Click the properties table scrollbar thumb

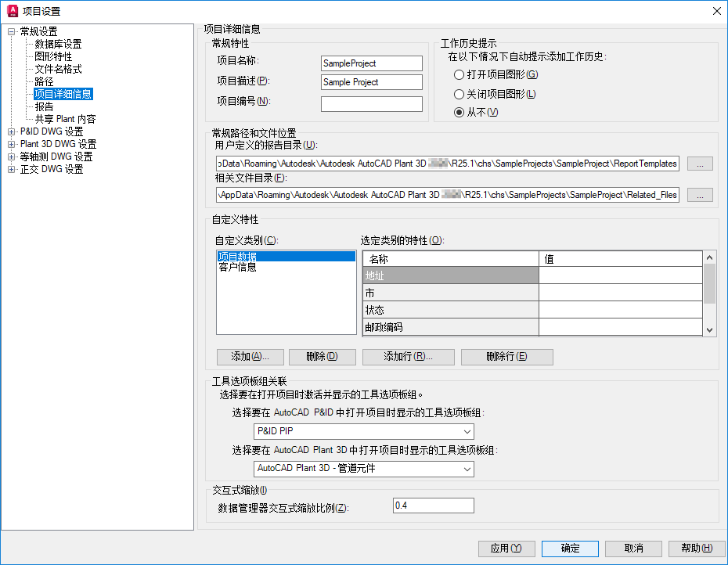point(709,283)
